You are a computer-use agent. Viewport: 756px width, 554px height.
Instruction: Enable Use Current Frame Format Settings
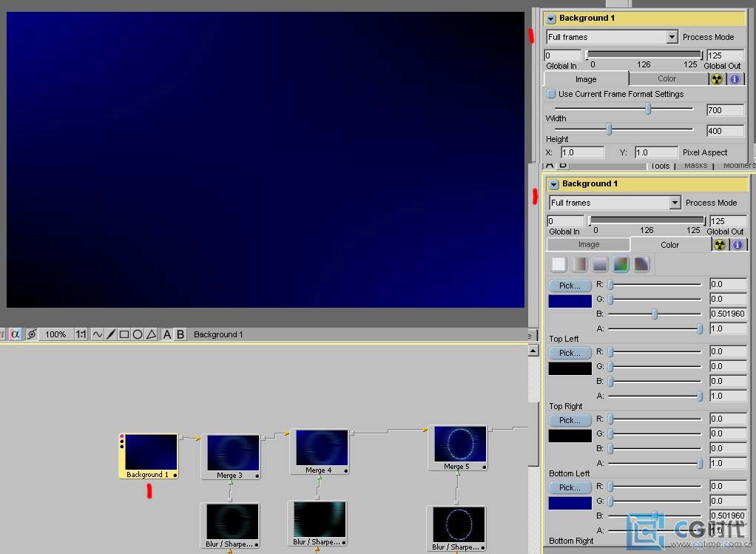[550, 94]
